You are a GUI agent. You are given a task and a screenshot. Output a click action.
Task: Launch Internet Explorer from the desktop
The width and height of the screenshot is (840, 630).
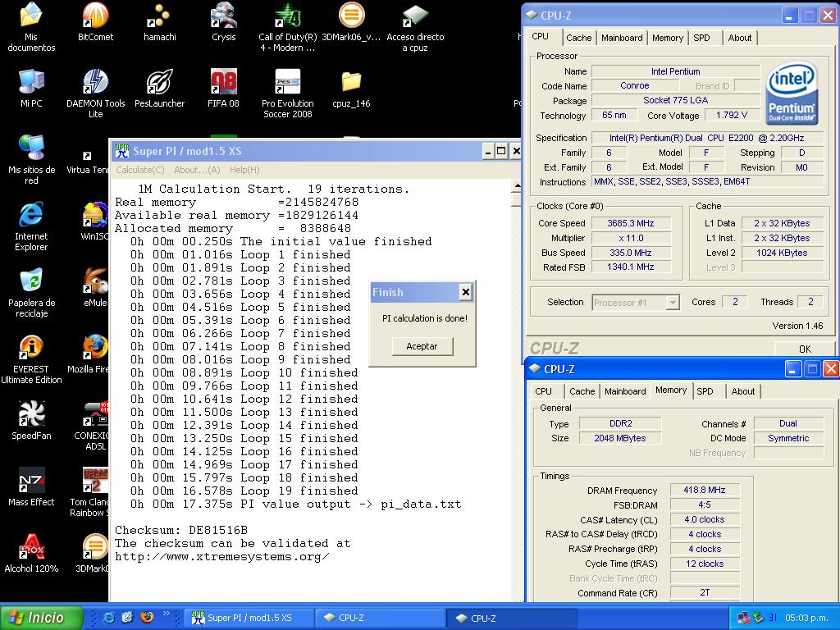[31, 226]
